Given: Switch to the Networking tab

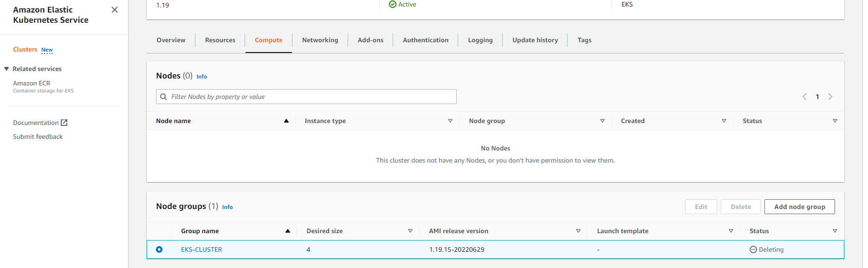Looking at the screenshot, I should pos(320,40).
